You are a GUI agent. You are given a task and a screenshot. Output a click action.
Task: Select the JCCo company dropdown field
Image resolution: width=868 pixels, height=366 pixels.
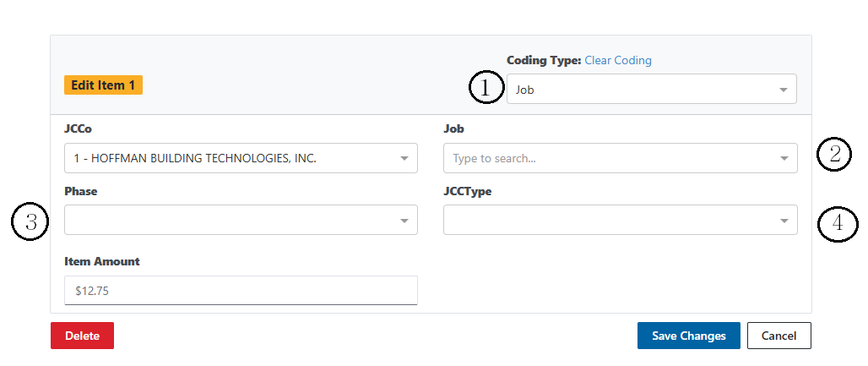(228, 158)
